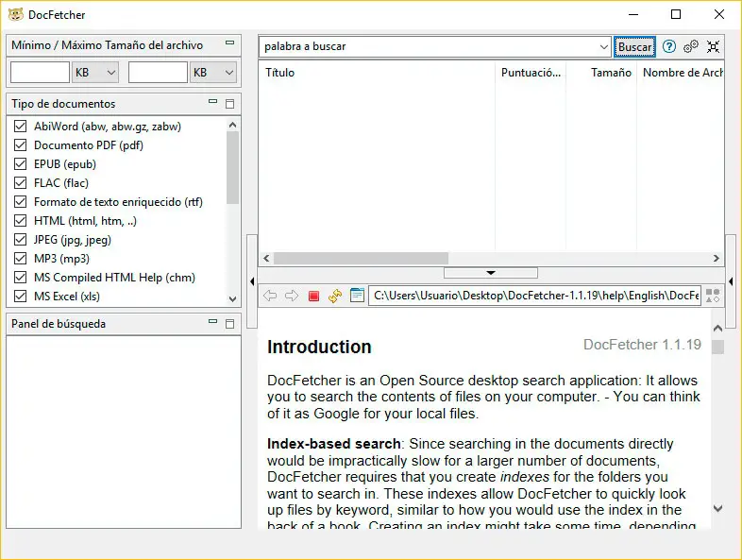Click the document types scrollbar thumb
The image size is (742, 560).
tap(232, 168)
